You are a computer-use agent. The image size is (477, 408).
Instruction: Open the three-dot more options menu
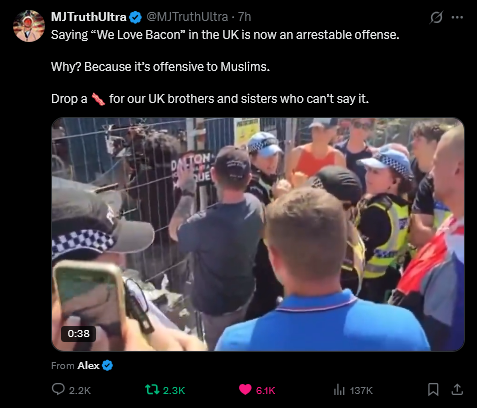pos(457,17)
